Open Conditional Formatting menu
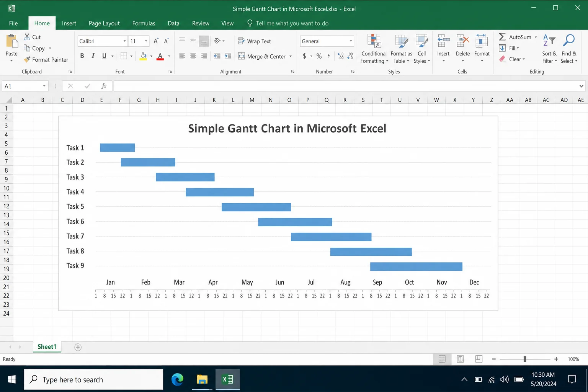 [x=374, y=49]
